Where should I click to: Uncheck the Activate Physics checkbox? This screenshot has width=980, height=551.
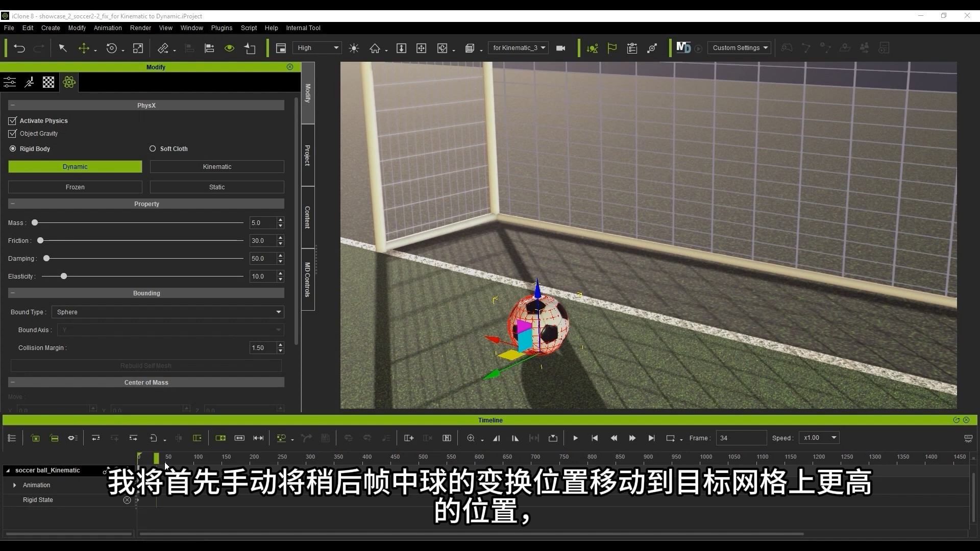point(13,121)
